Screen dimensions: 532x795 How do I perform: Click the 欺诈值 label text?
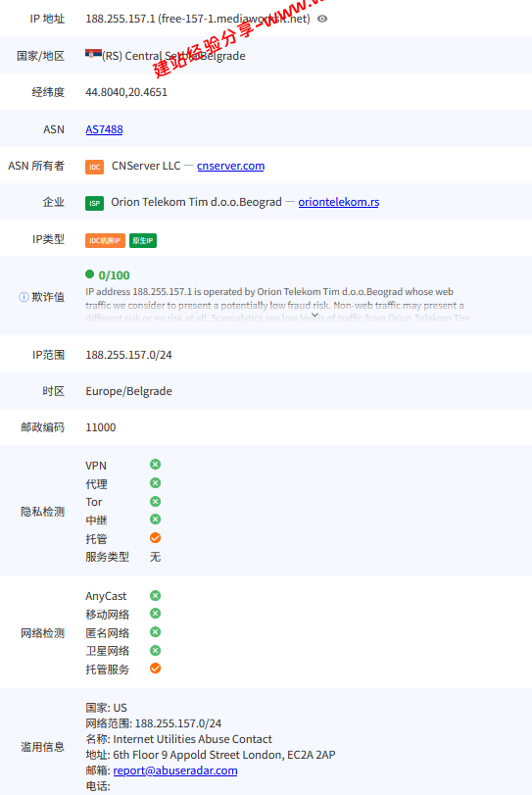(48, 297)
